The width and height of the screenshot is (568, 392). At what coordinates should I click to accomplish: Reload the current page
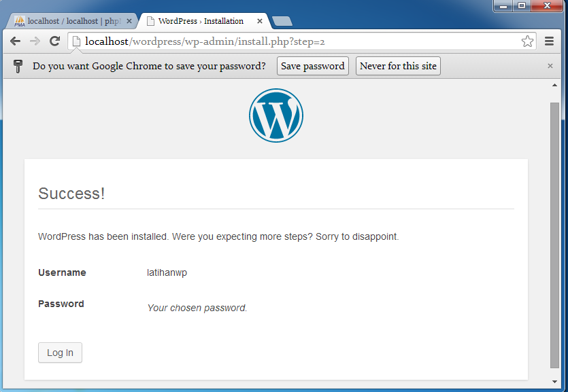(x=55, y=41)
